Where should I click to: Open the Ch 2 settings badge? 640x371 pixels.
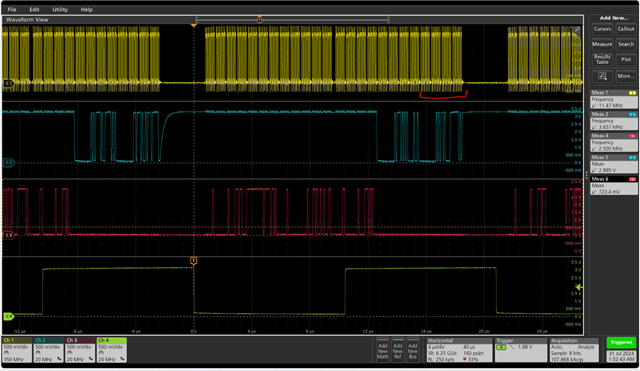49,350
